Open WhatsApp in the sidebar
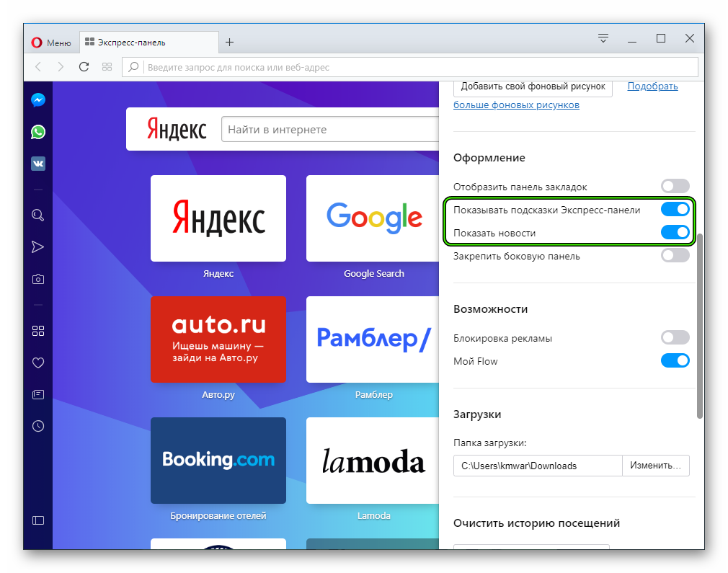This screenshot has width=728, height=573. [38, 132]
